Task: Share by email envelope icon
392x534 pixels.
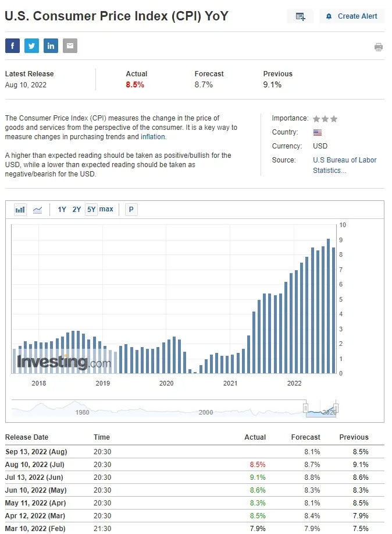Action: click(70, 46)
